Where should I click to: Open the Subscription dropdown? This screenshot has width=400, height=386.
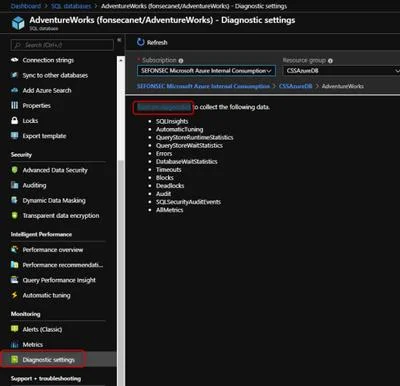coord(206,71)
